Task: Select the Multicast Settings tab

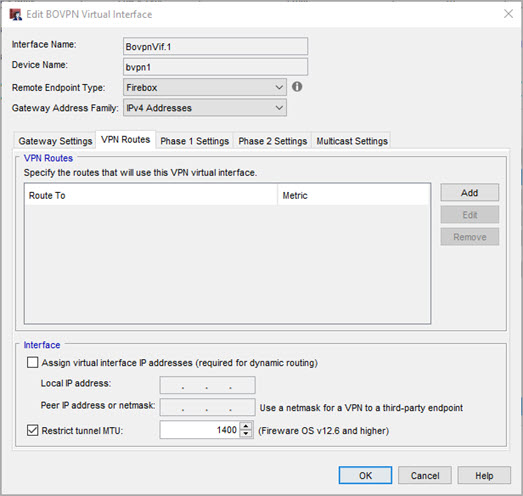Action: tap(352, 141)
